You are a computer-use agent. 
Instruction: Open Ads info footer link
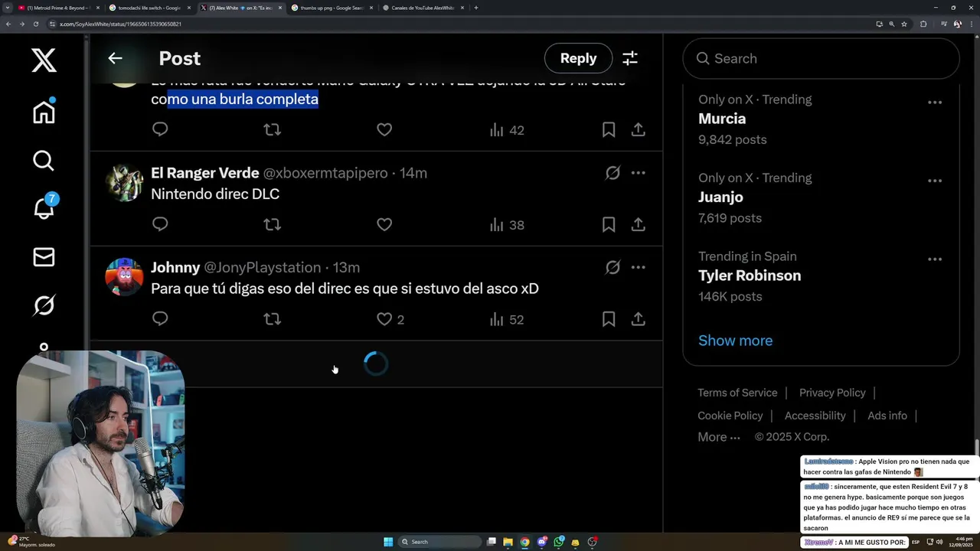click(887, 416)
